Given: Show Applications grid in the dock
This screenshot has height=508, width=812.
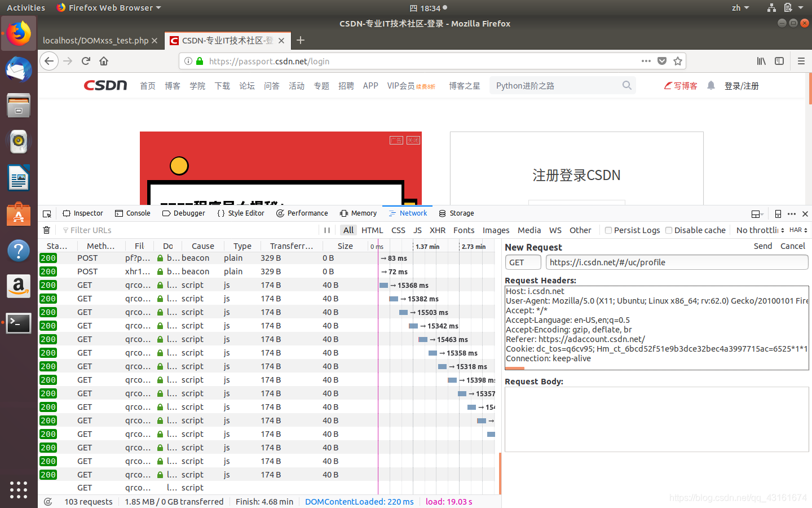Looking at the screenshot, I should [x=19, y=489].
